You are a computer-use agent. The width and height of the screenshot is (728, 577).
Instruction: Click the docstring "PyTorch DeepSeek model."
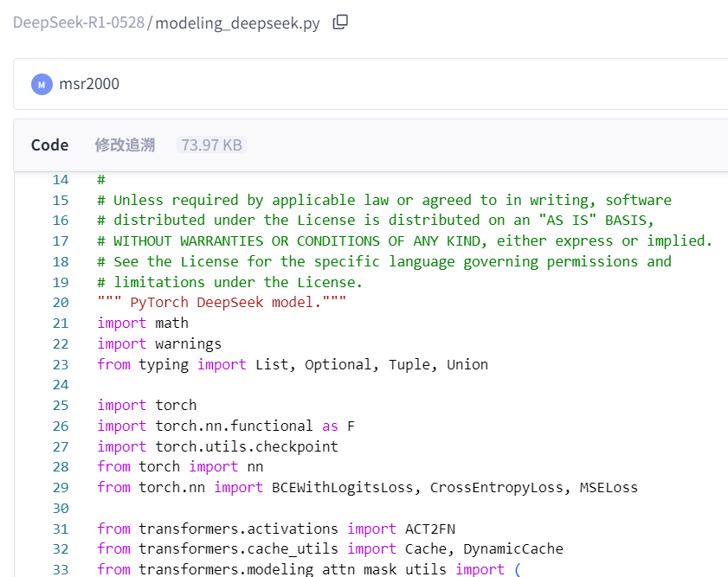[x=222, y=303]
